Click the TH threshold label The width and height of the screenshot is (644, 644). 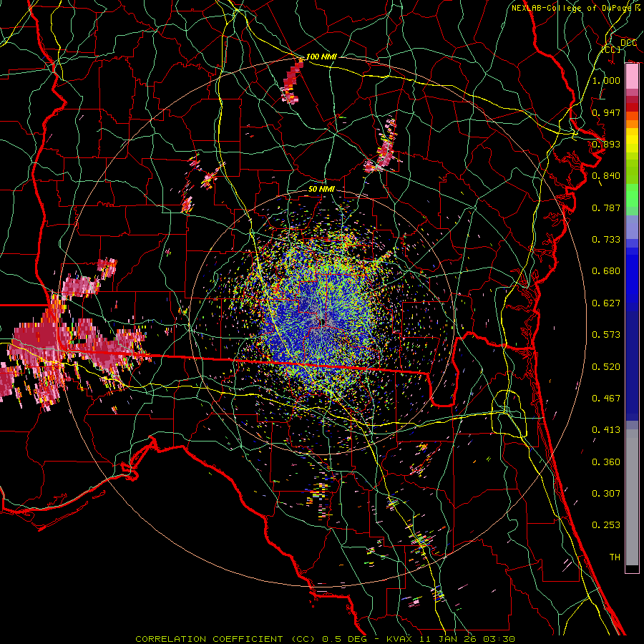pyautogui.click(x=615, y=557)
